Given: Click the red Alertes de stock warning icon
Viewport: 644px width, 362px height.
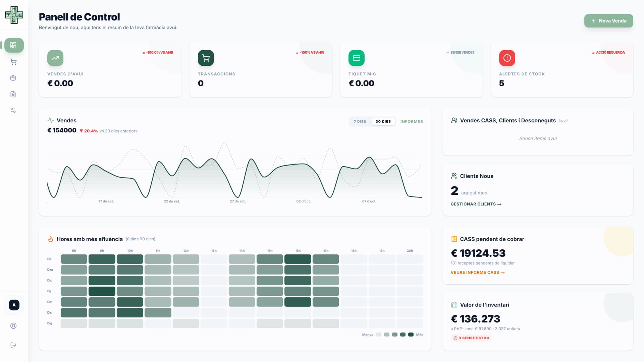Looking at the screenshot, I should 507,58.
